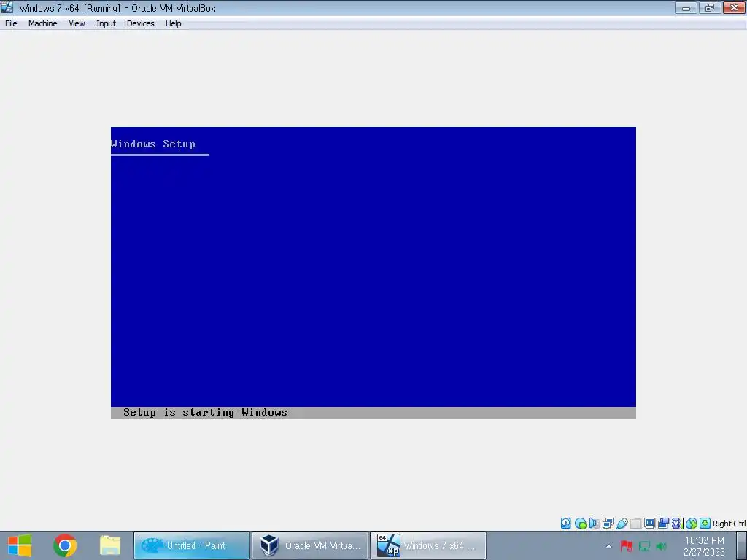This screenshot has width=747, height=560.
Task: Restore down the VirtualBox VM window
Action: 710,7
